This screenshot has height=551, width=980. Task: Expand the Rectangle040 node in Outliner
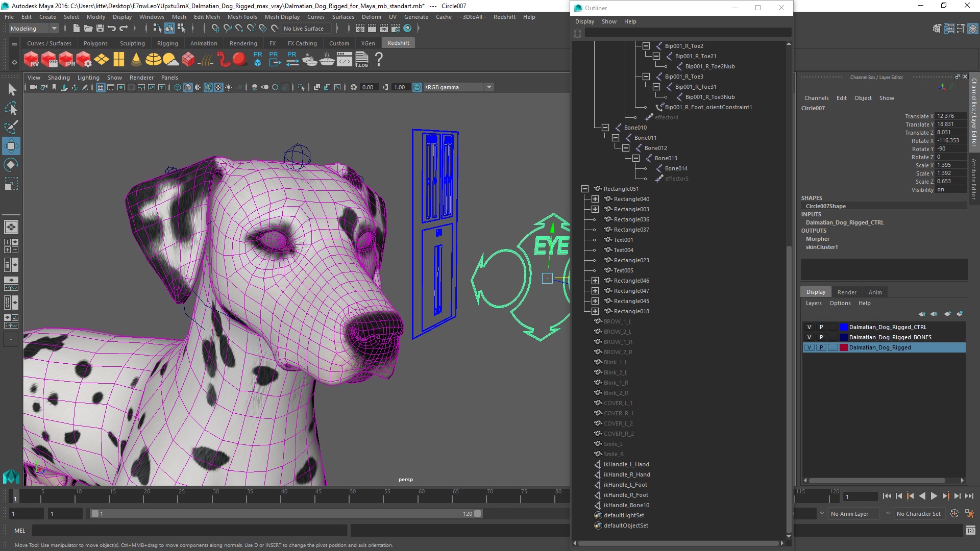595,199
